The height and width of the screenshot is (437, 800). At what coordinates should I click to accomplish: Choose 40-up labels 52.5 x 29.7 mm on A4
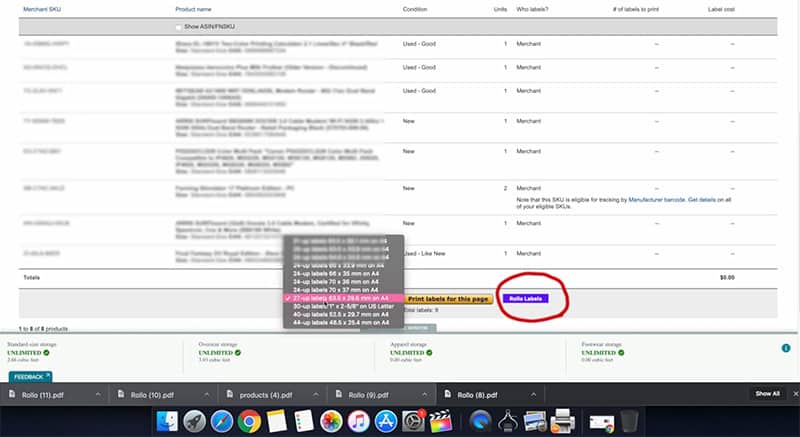click(x=343, y=315)
